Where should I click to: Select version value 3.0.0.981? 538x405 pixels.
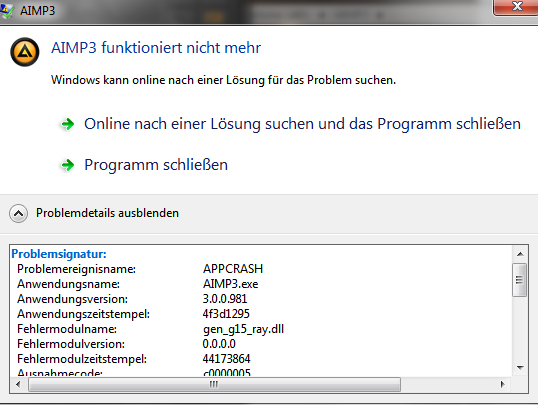[x=225, y=299]
